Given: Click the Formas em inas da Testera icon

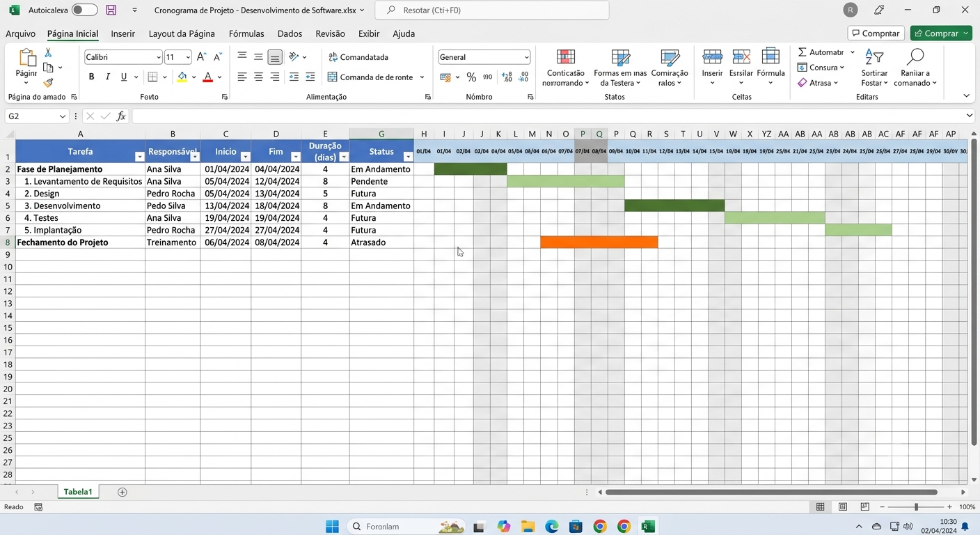Looking at the screenshot, I should click(x=620, y=57).
